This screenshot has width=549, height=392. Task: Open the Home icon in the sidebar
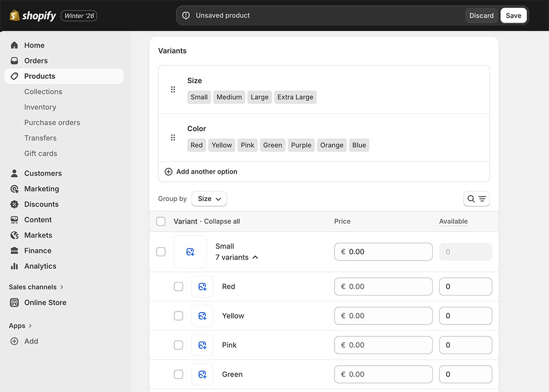coord(14,45)
